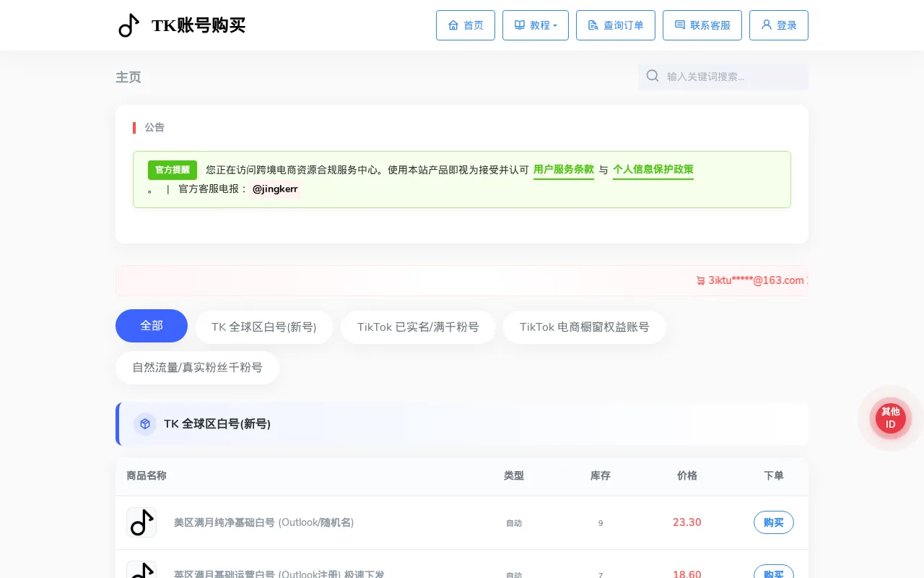Expand the 教程 dropdown menu
The height and width of the screenshot is (578, 924).
pos(536,25)
